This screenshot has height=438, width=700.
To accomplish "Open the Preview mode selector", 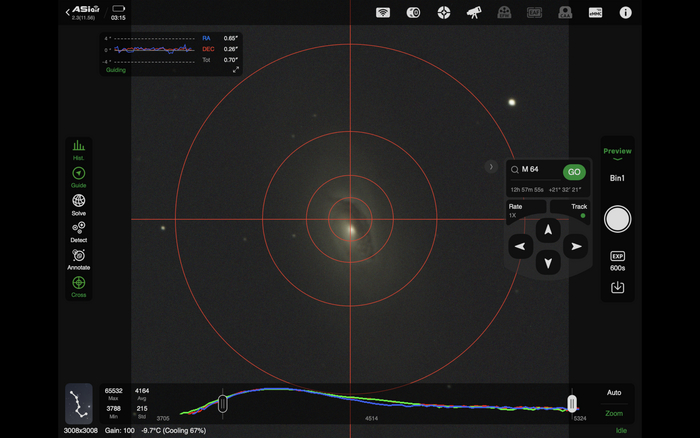I will click(x=617, y=153).
